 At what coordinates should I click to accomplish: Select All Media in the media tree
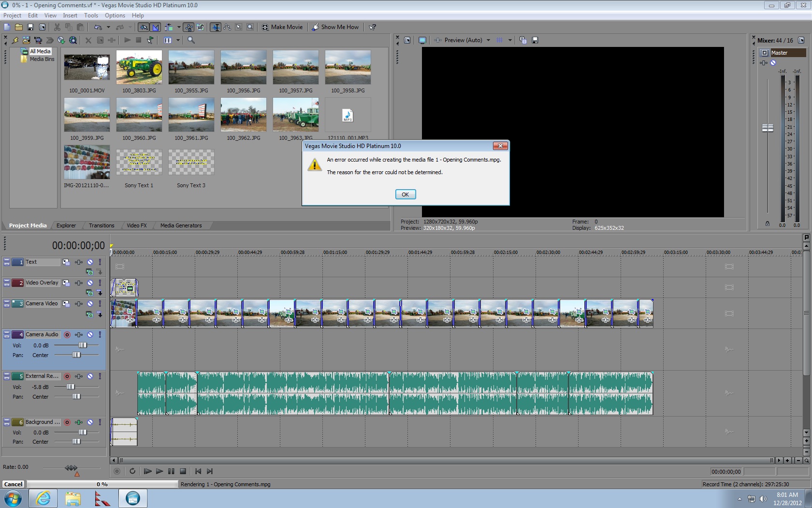point(40,51)
